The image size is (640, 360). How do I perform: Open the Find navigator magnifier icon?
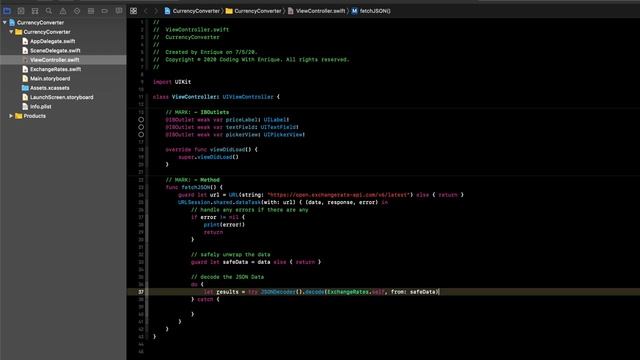tap(49, 11)
